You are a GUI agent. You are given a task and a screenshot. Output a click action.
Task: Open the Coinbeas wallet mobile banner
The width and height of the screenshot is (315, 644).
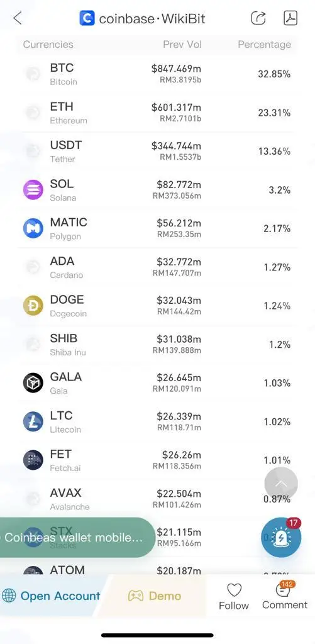74,538
